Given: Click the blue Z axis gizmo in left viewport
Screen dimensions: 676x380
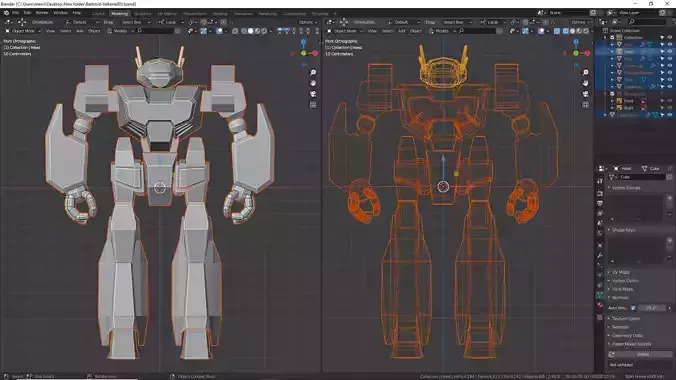Looking at the screenshot, I should click(x=304, y=42).
